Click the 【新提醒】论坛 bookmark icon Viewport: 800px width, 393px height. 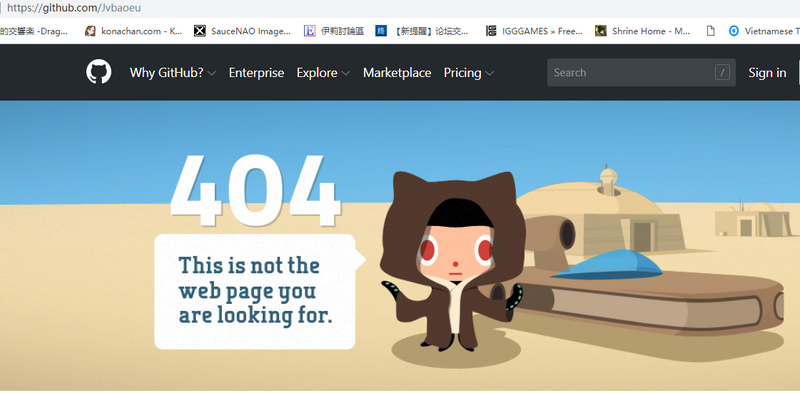[381, 31]
